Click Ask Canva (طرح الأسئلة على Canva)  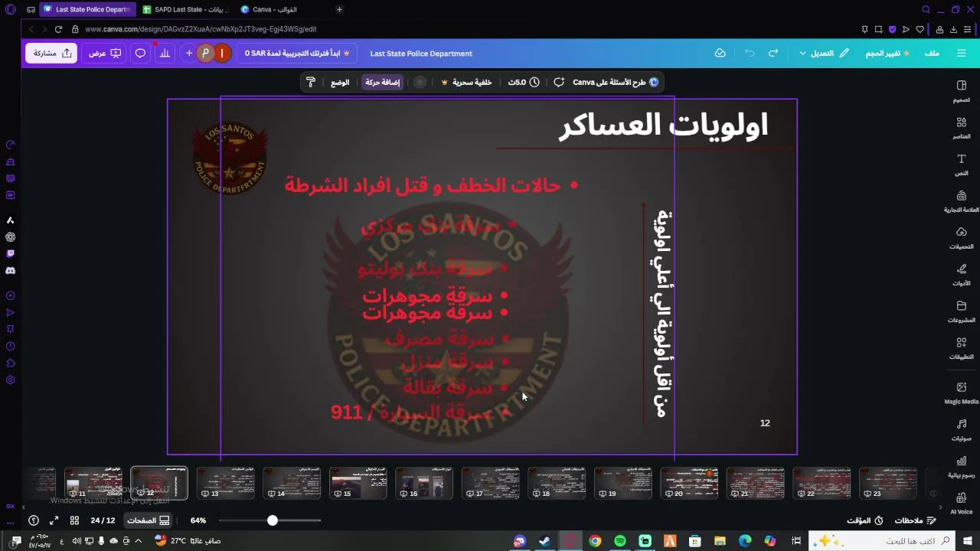click(x=616, y=82)
